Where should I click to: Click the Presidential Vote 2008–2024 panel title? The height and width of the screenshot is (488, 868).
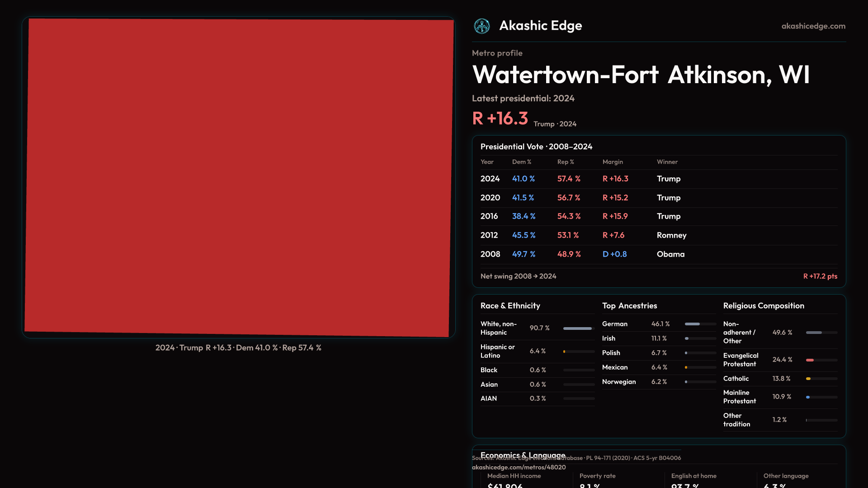coord(536,147)
